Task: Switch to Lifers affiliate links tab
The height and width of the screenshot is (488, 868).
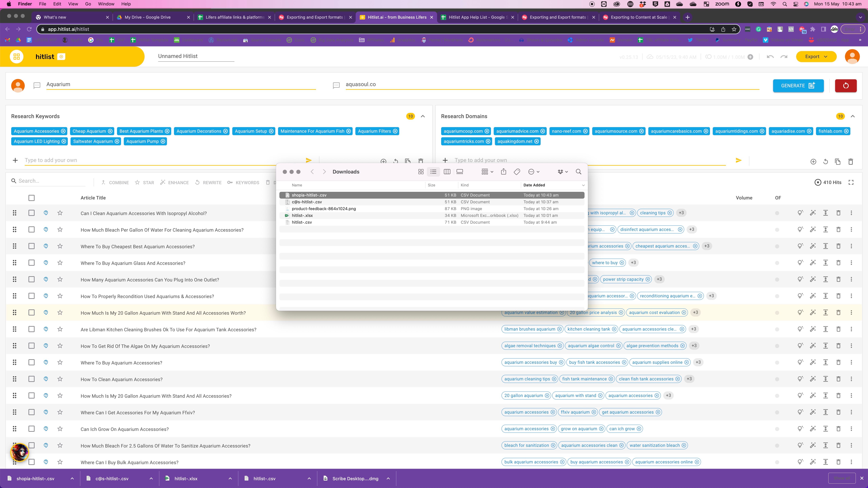Action: (235, 17)
